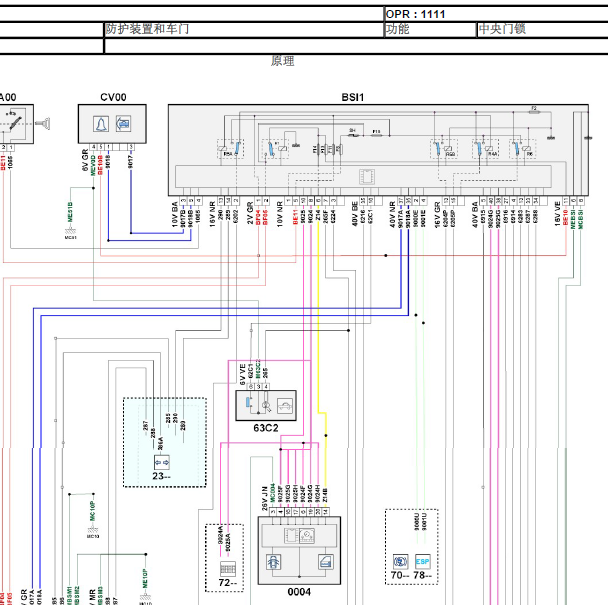608x605 pixels.
Task: Click the 70-- reference label
Action: tap(400, 575)
